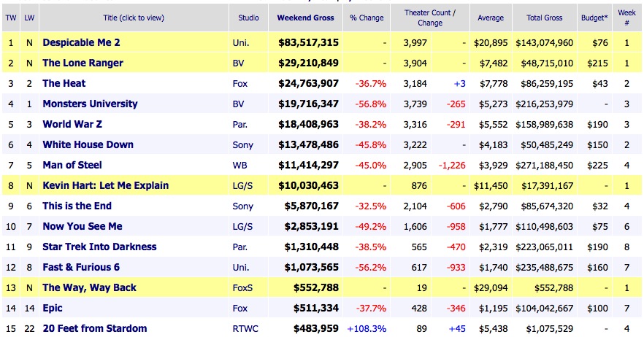Open The Lone Ranger movie page
644x337 pixels.
[83, 63]
